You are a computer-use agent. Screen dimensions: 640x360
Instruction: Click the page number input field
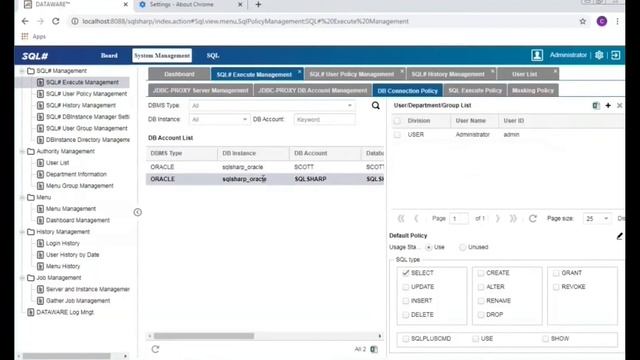tap(458, 219)
